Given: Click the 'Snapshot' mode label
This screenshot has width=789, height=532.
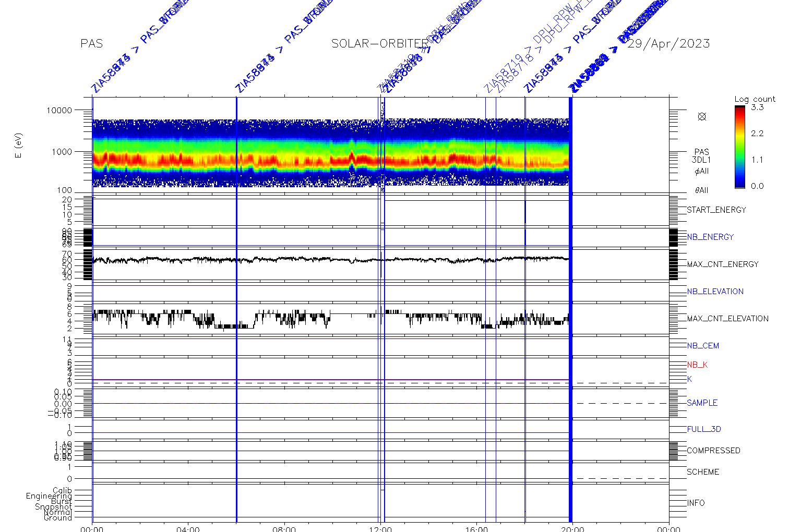Looking at the screenshot, I should (53, 507).
